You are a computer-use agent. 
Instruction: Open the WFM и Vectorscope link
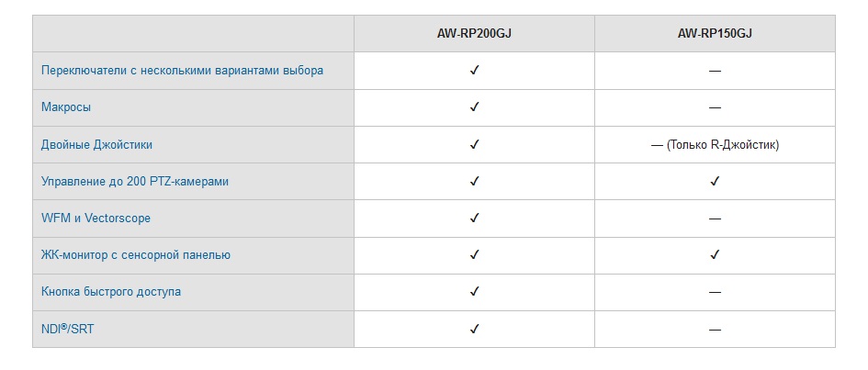coord(96,219)
